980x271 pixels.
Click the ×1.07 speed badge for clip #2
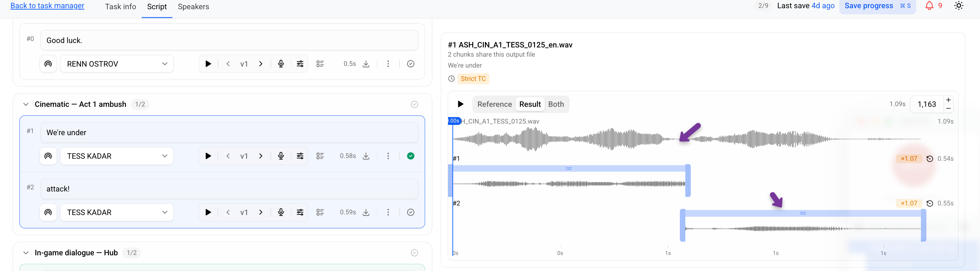(x=909, y=203)
